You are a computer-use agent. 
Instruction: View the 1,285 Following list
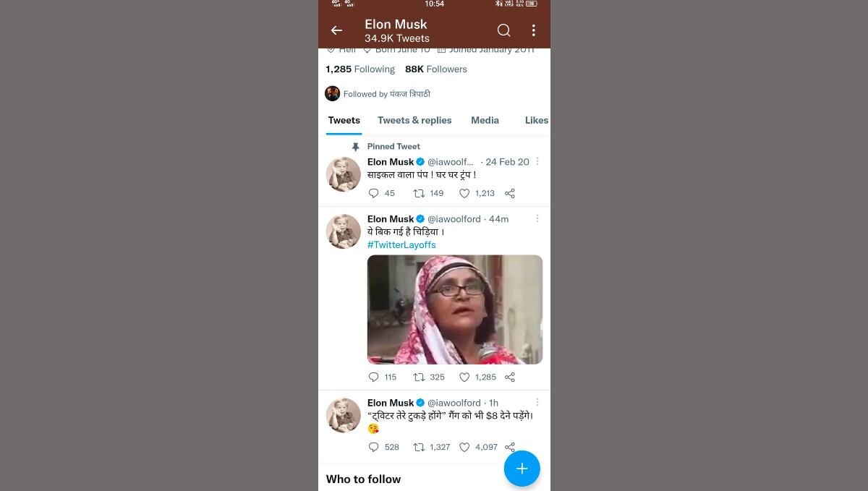click(360, 69)
